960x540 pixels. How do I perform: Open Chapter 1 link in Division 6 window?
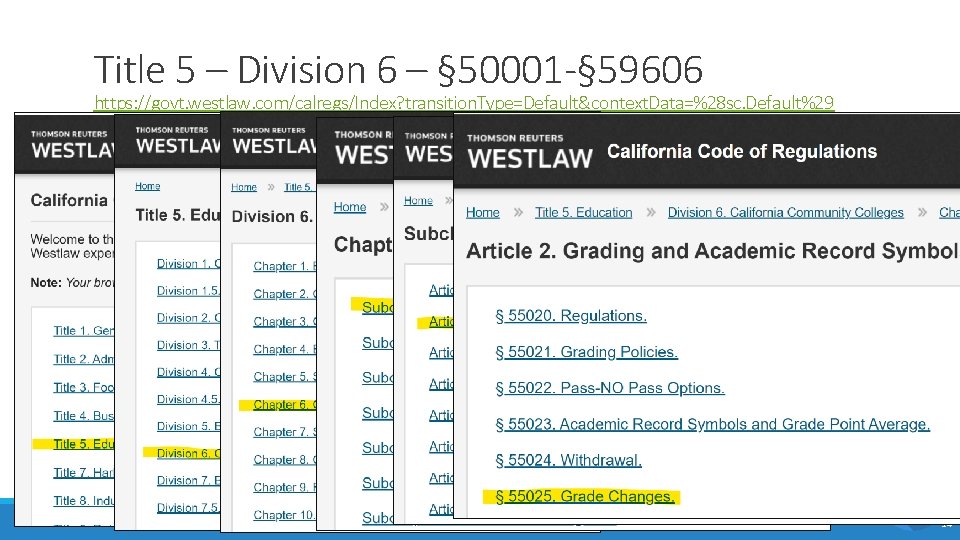[285, 266]
